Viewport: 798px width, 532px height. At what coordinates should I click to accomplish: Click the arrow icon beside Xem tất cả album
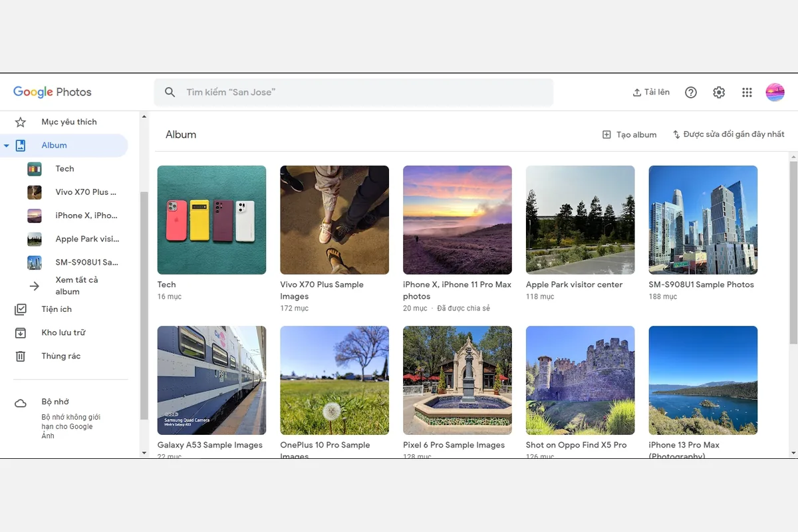35,286
